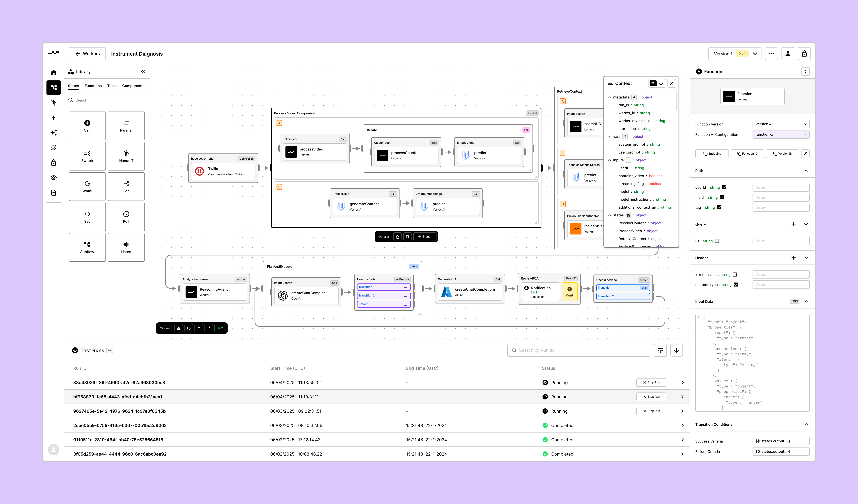Open the user profile icon in header
The image size is (858, 504).
788,54
